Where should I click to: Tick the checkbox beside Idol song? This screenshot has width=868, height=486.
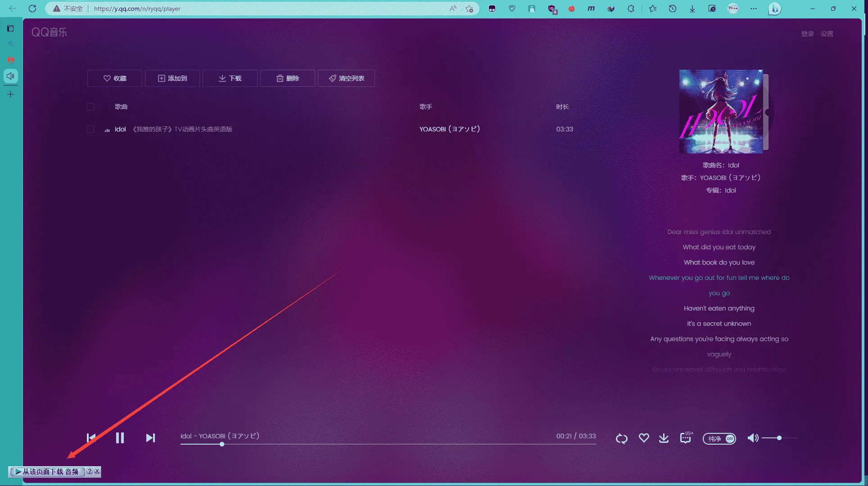[x=90, y=129]
